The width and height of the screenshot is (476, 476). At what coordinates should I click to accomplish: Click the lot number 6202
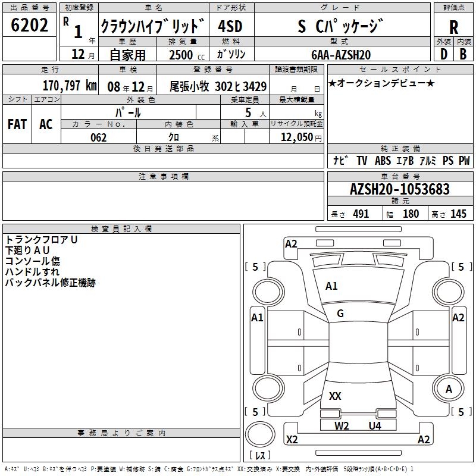click(30, 26)
